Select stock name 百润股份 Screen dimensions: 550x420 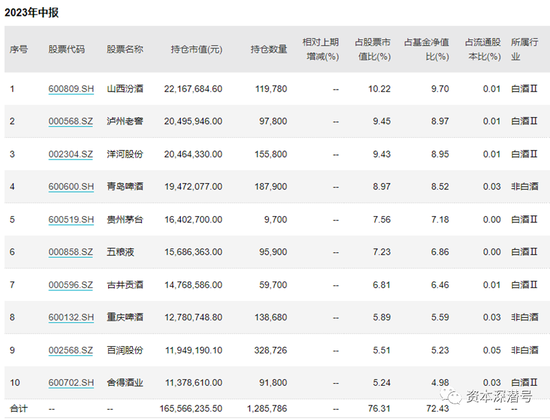125,350
